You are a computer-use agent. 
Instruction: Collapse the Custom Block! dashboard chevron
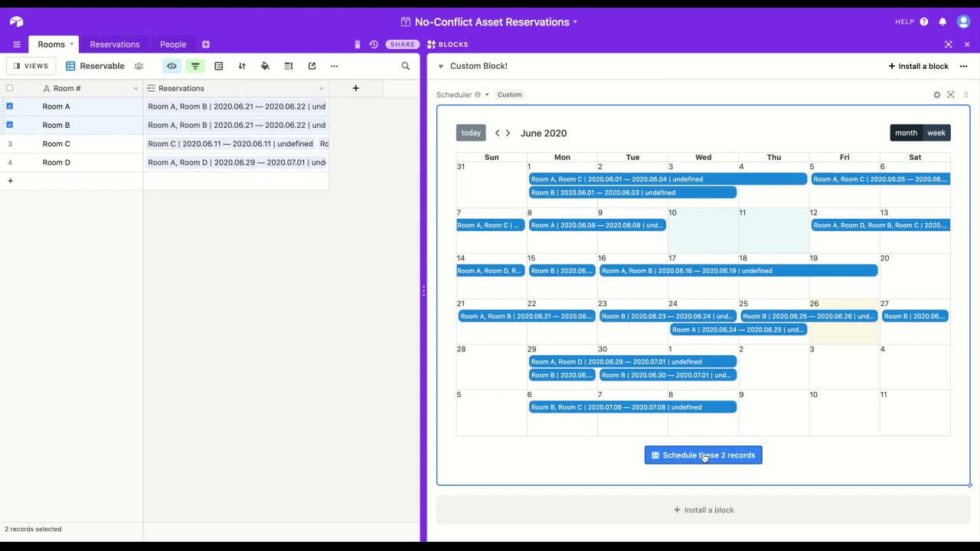coord(440,67)
